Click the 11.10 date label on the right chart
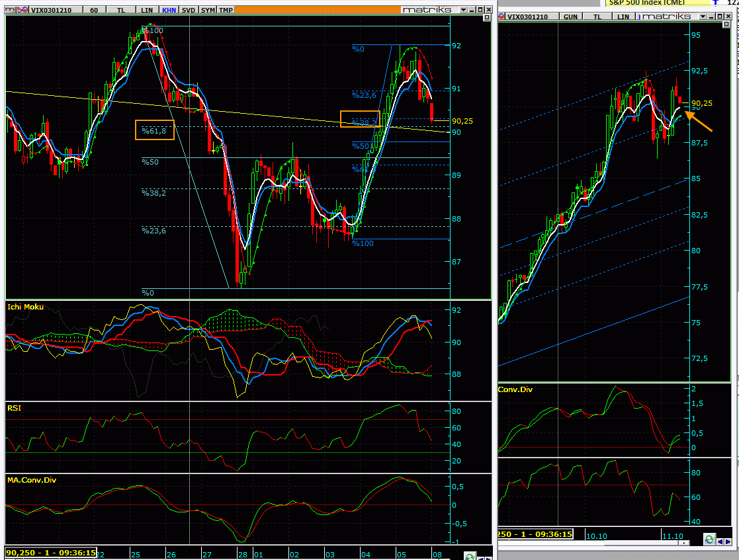This screenshot has width=739, height=560. 673,536
